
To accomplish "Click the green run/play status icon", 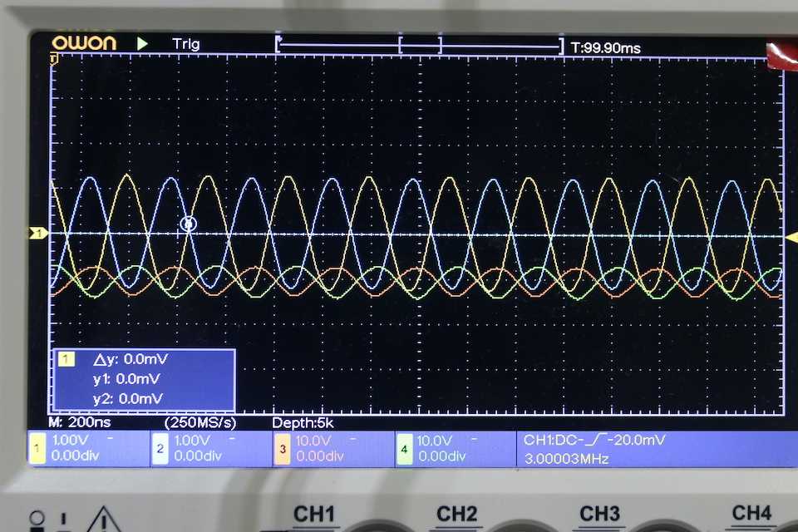I will point(142,44).
